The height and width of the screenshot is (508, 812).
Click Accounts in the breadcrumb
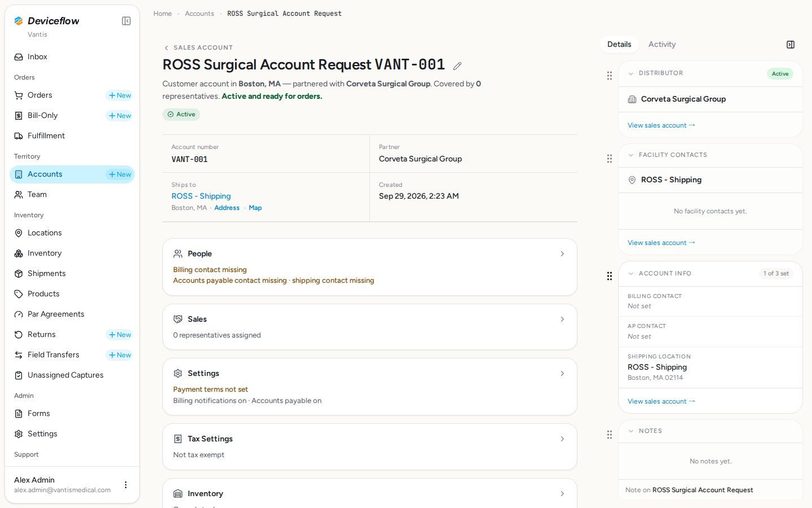pos(200,14)
